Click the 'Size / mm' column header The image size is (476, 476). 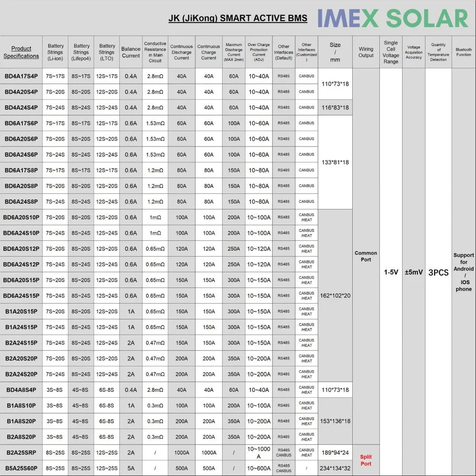[335, 52]
